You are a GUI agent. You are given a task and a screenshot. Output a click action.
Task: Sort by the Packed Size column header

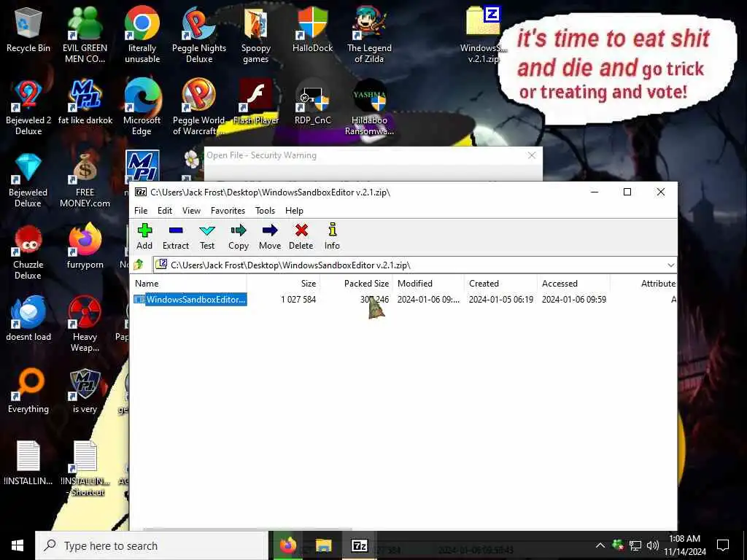click(x=356, y=284)
